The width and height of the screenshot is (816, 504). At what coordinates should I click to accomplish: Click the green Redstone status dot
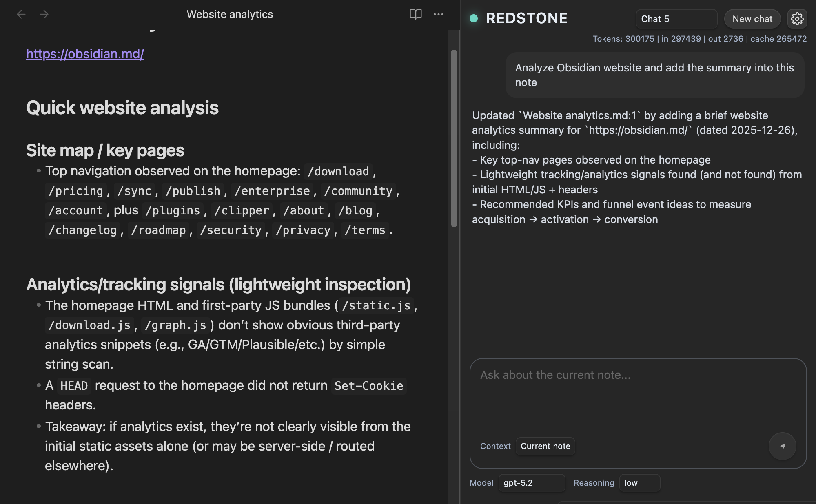[x=474, y=18]
